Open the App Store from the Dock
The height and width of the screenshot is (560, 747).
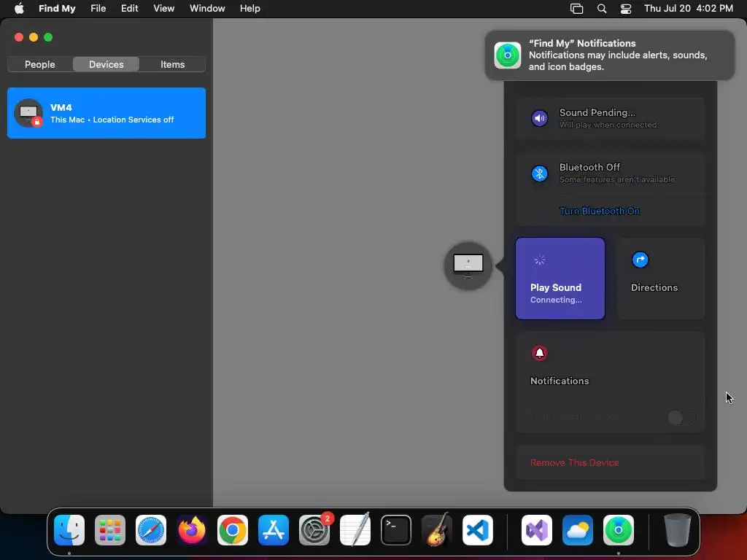pyautogui.click(x=274, y=530)
